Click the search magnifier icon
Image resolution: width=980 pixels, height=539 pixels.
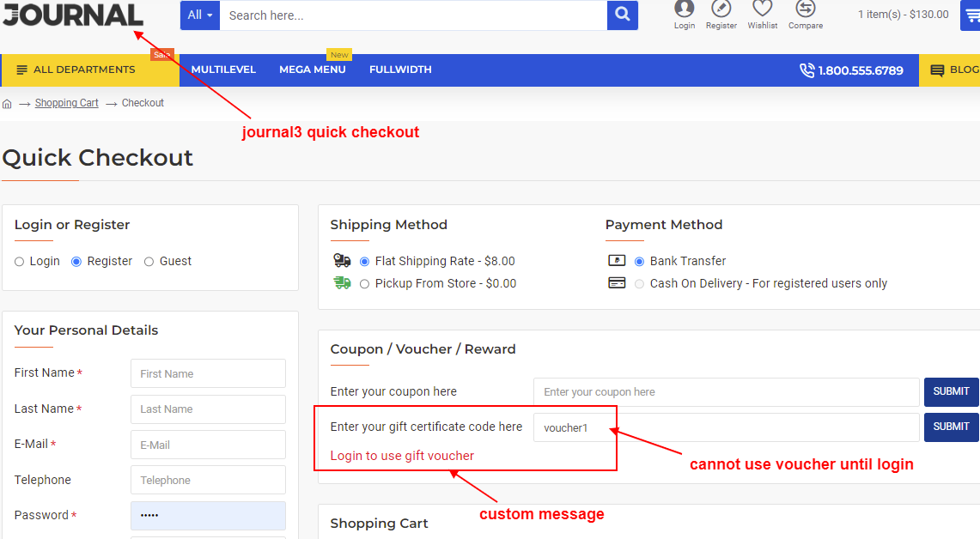pyautogui.click(x=622, y=15)
